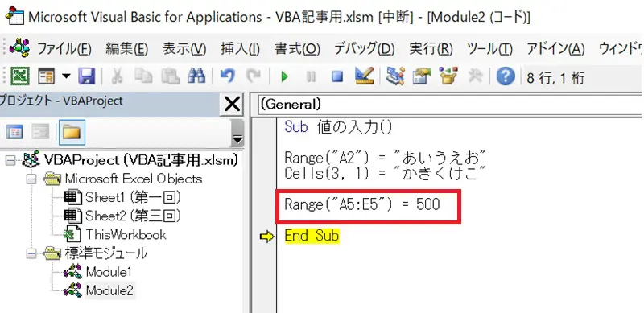644x313 pixels.
Task: Click the View Object icon in the project pane
Action: coord(41,132)
